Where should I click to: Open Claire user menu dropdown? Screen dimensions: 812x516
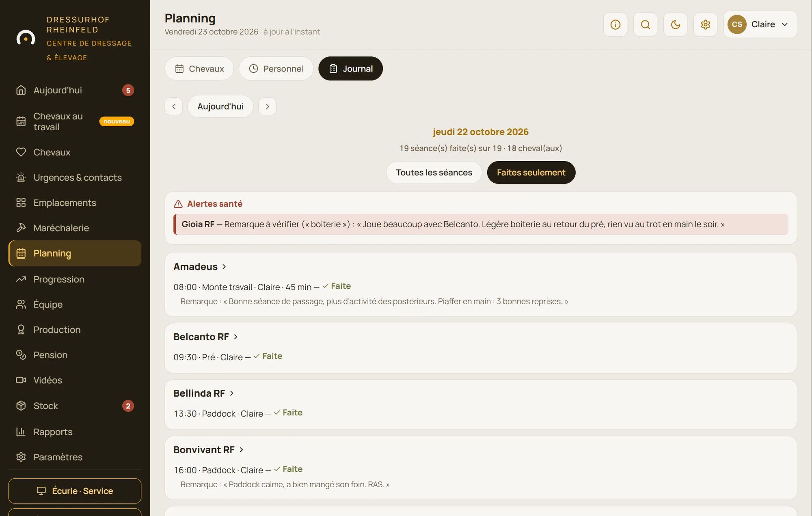[x=760, y=24]
